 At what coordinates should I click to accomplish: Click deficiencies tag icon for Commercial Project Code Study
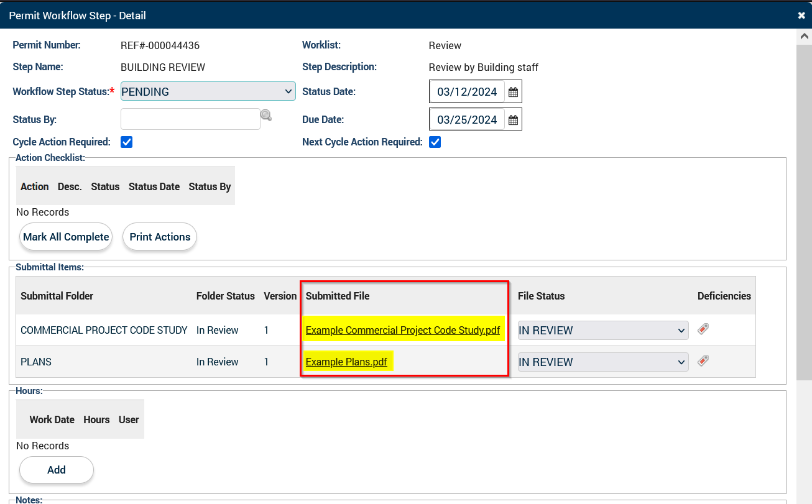coord(703,329)
